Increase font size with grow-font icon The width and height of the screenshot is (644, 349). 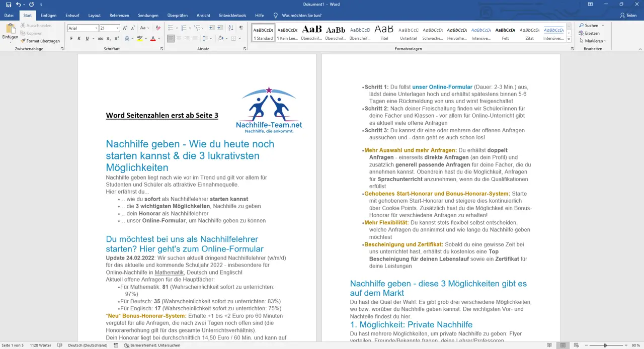point(125,28)
